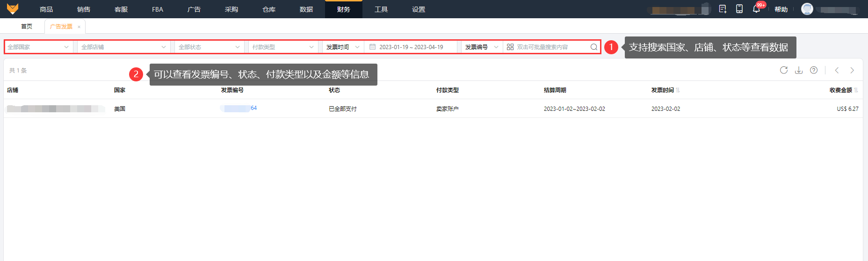Open the 仓库 menu
The height and width of the screenshot is (261, 868).
coord(269,9)
